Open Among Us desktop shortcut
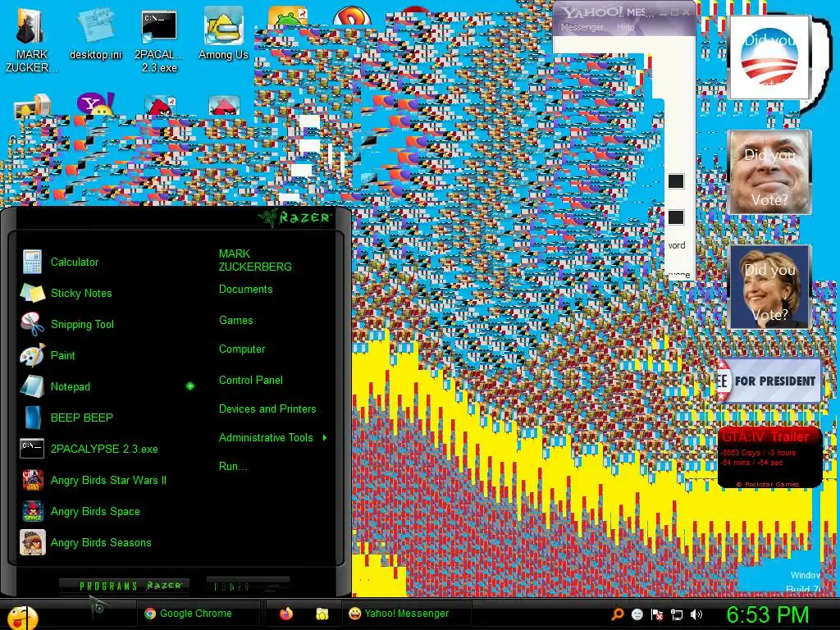The height and width of the screenshot is (630, 840). pyautogui.click(x=223, y=34)
